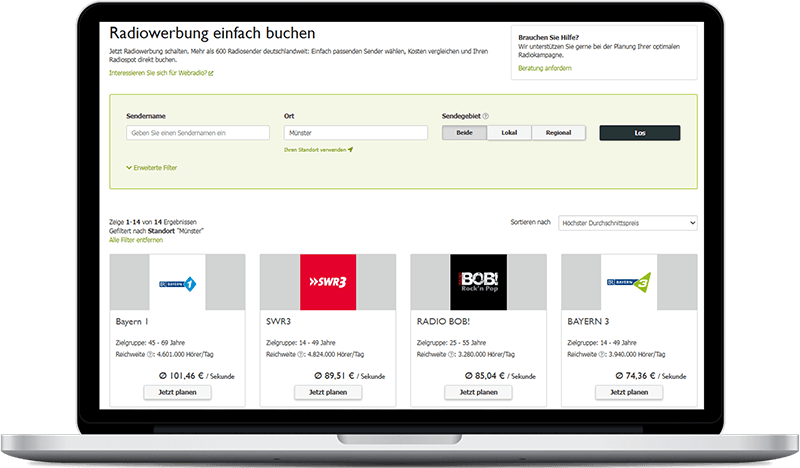Focus the Ort field containing Münster
The image size is (800, 468).
coord(356,133)
